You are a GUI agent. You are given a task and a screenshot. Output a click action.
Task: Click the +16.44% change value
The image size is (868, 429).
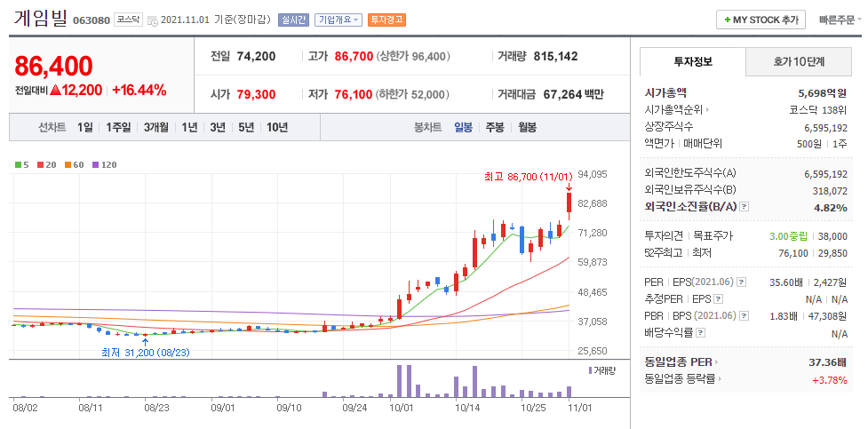[139, 91]
